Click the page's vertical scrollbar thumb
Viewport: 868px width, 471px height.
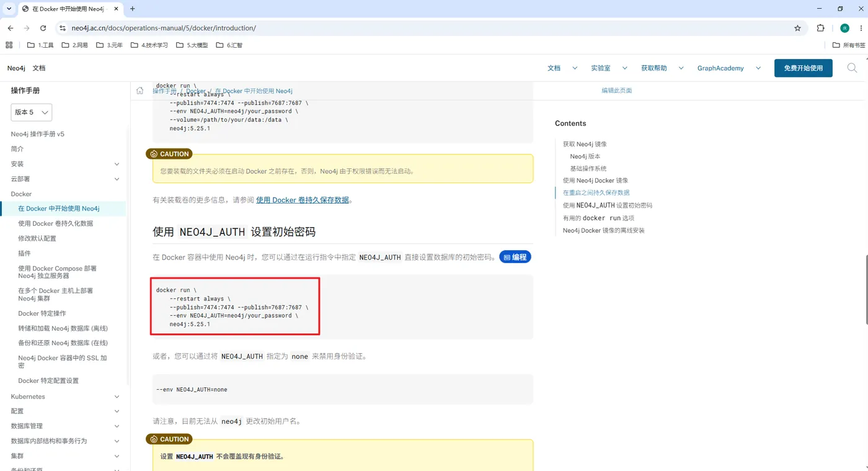[x=866, y=289]
